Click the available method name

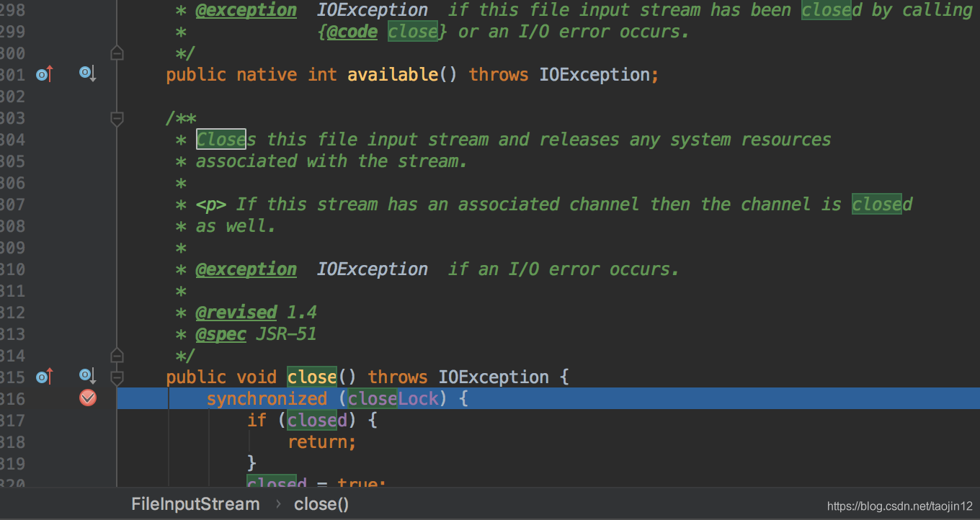393,75
